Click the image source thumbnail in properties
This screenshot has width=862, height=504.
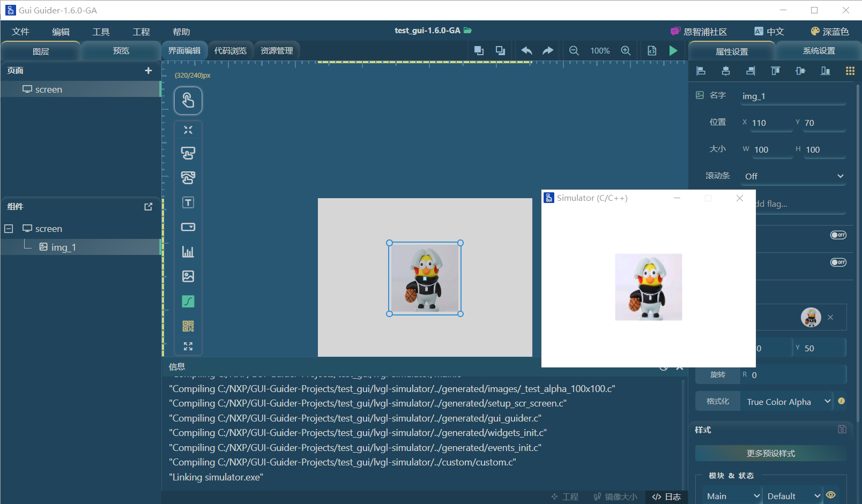[811, 317]
